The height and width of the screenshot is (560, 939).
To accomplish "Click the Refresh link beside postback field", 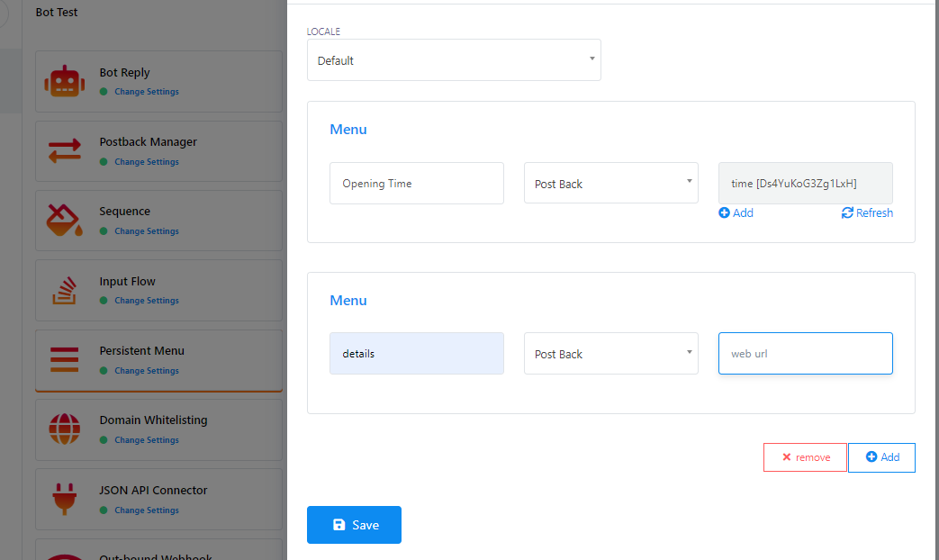I will (867, 213).
